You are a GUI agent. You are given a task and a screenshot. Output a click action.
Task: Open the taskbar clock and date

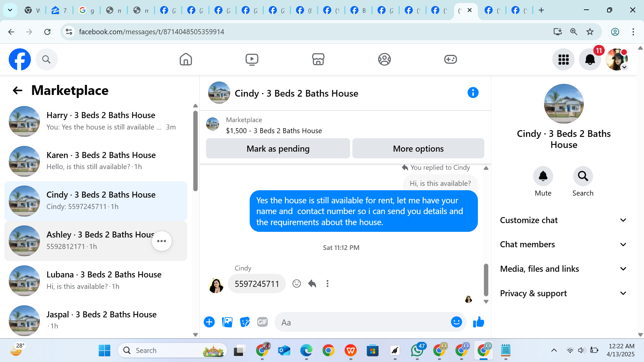[621, 350]
